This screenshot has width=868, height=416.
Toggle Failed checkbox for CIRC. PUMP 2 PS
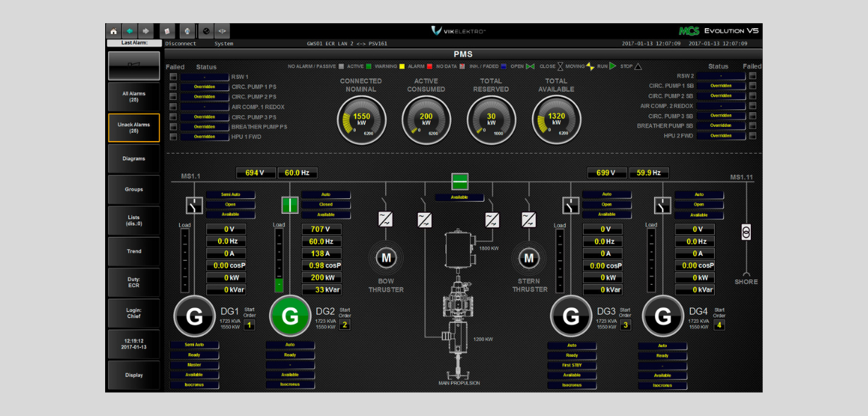173,97
